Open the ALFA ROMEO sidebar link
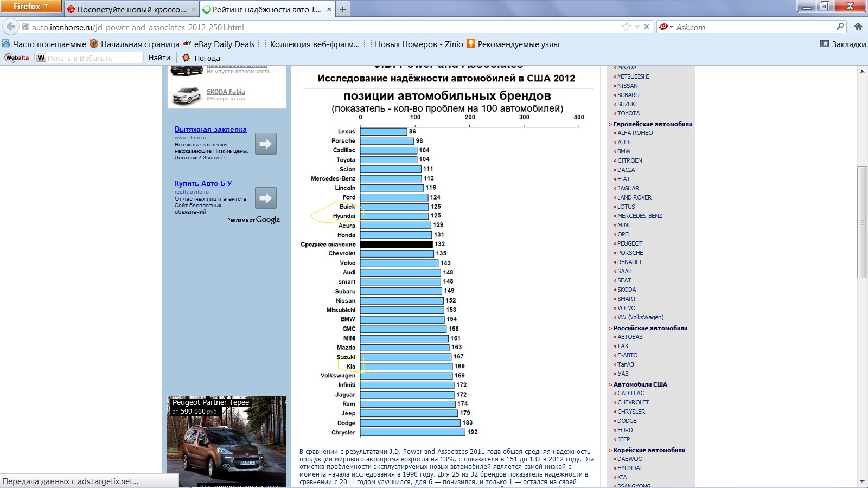Screen dimensions: 868x488 (x=635, y=133)
